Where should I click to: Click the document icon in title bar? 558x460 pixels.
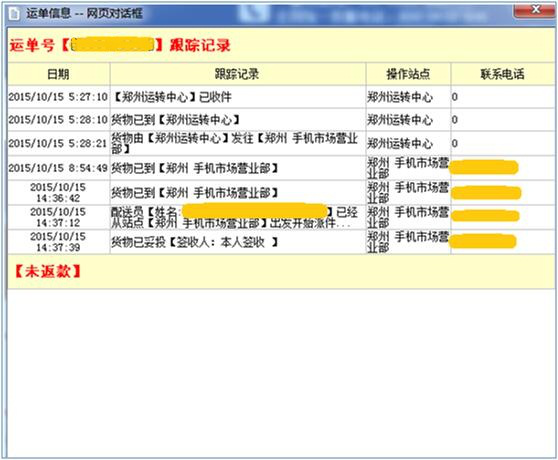tap(15, 14)
